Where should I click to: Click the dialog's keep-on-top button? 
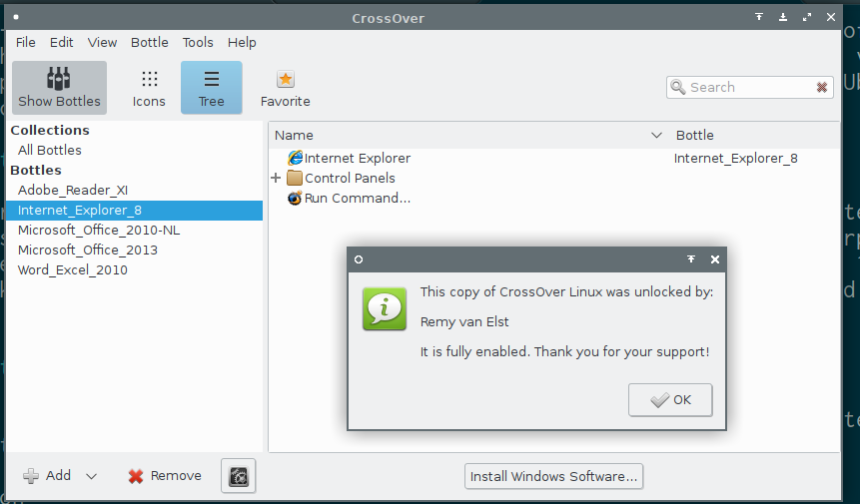[691, 259]
